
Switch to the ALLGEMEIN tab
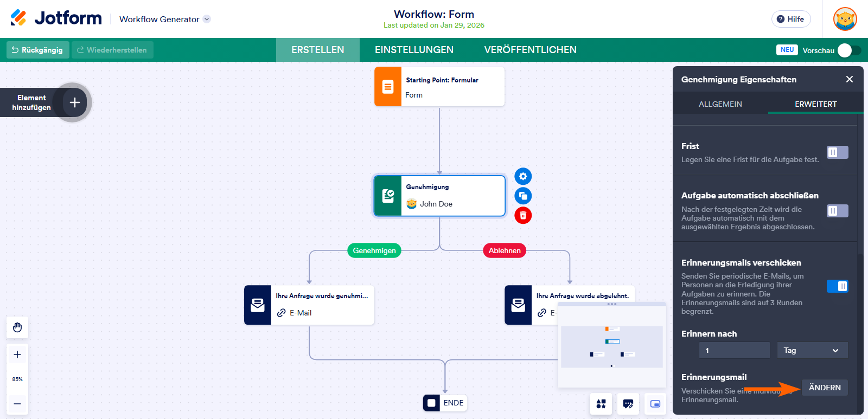point(720,104)
